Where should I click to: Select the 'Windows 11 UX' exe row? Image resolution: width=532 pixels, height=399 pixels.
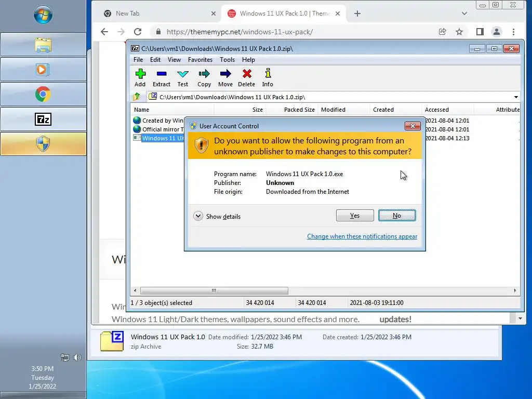163,138
